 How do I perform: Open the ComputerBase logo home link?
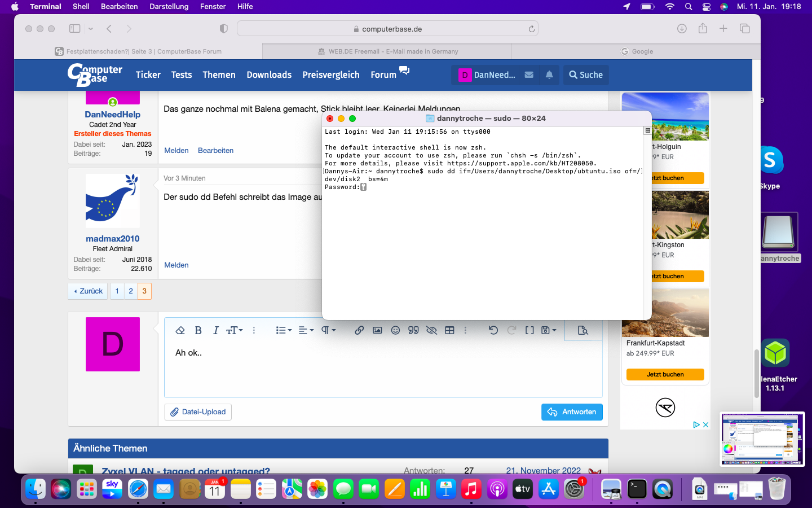pyautogui.click(x=95, y=75)
